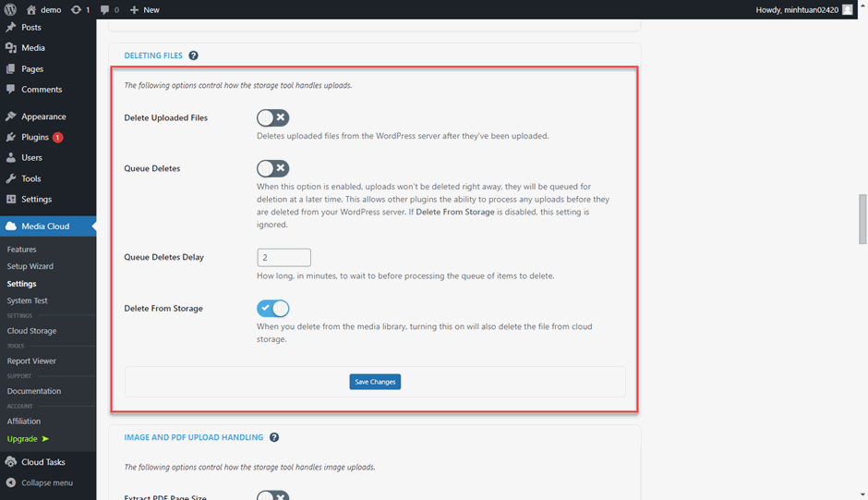Click the Save Changes button
The height and width of the screenshot is (500, 868).
tap(375, 382)
